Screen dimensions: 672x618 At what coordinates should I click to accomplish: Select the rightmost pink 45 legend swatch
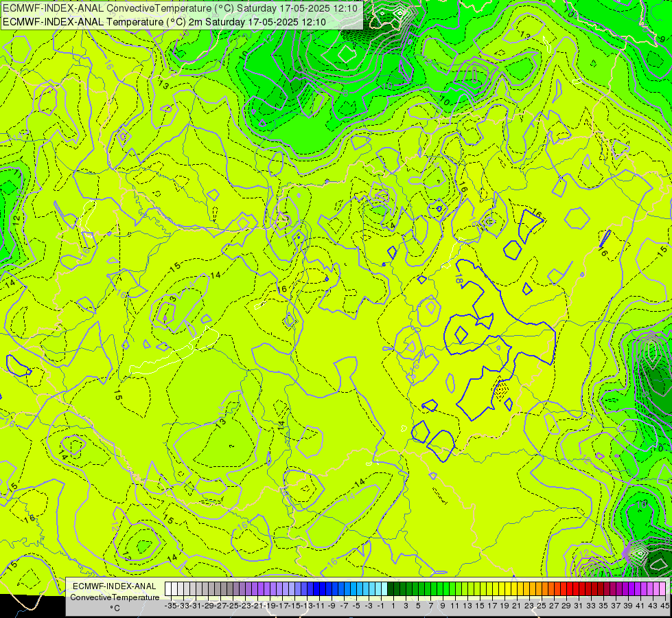point(662,588)
